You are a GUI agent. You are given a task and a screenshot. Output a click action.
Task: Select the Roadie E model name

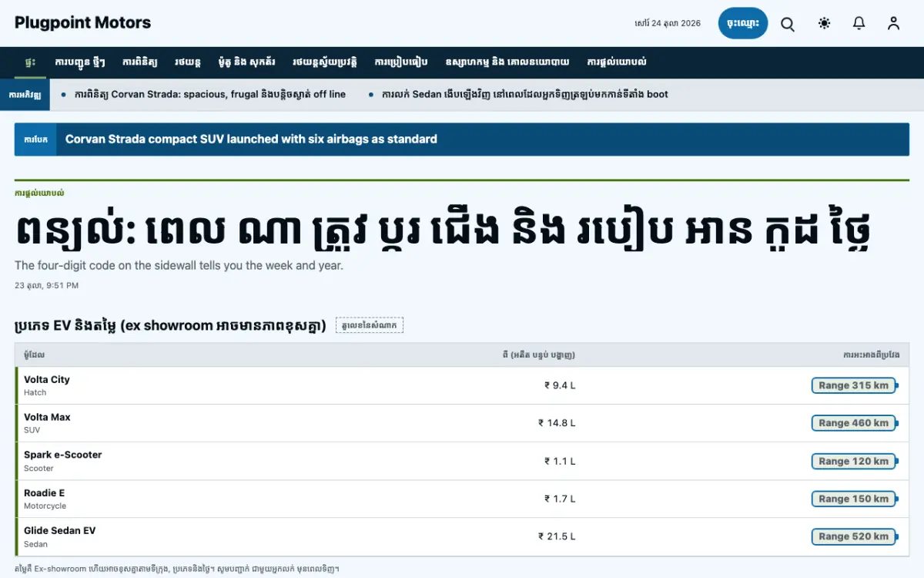45,492
